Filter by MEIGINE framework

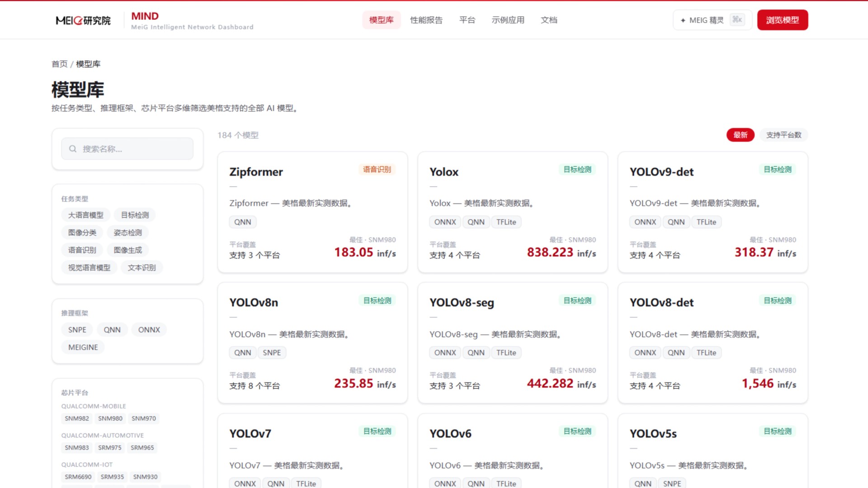point(83,347)
